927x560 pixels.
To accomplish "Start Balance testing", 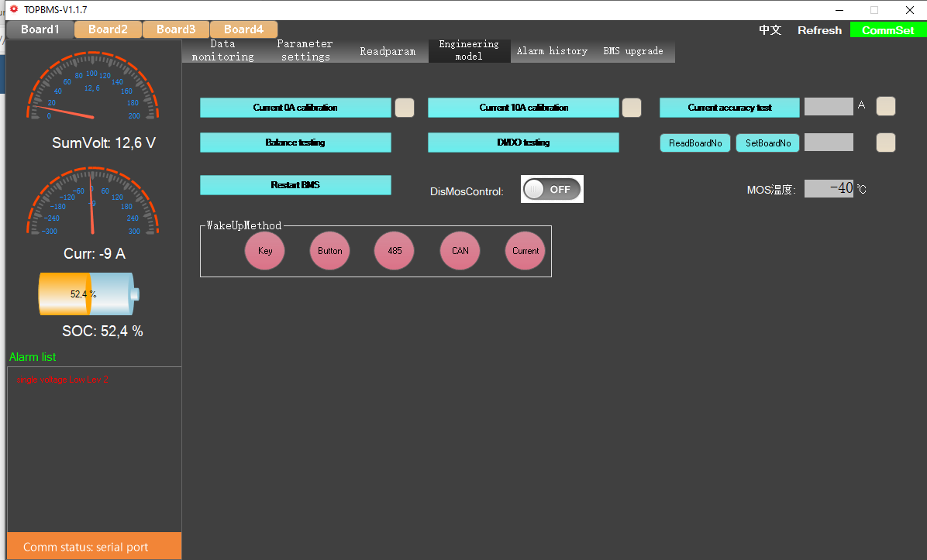I will coord(295,143).
